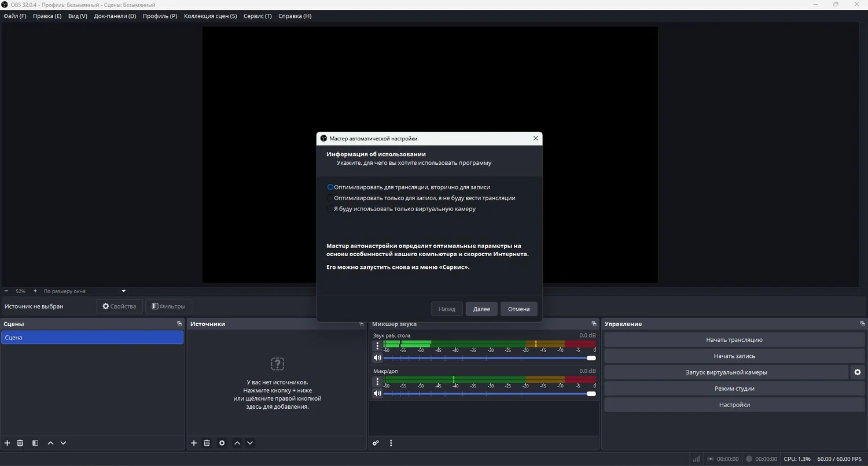
Task: Click the streaming status icon in status bar
Action: click(x=711, y=459)
